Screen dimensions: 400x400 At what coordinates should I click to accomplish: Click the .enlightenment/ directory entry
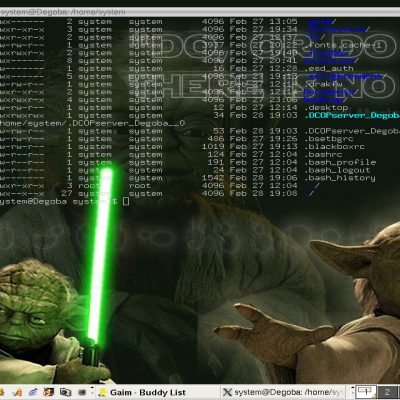point(346,76)
